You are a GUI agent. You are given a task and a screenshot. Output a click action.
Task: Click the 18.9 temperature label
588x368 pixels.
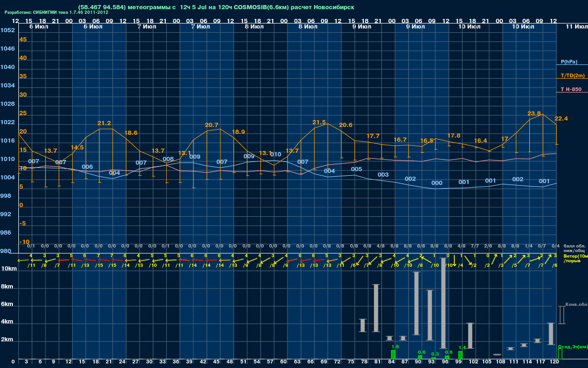(238, 132)
